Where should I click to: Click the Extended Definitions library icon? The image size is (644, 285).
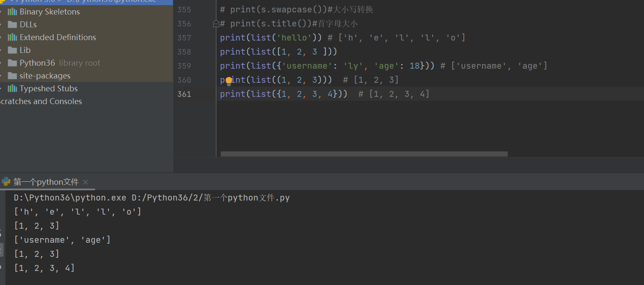[x=12, y=37]
